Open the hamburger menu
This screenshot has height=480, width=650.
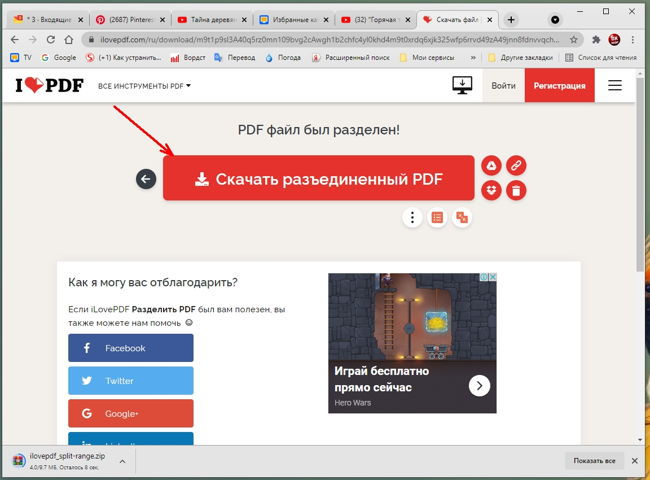(615, 85)
